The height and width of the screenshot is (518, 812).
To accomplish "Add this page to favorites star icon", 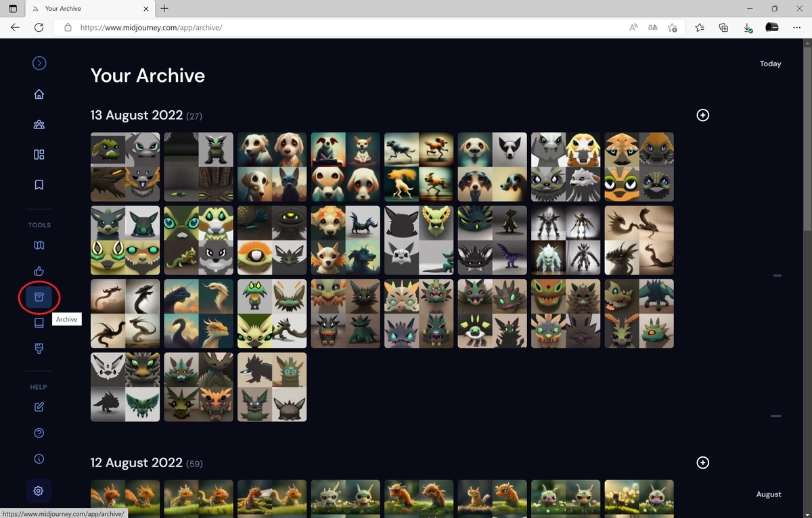I will click(672, 28).
